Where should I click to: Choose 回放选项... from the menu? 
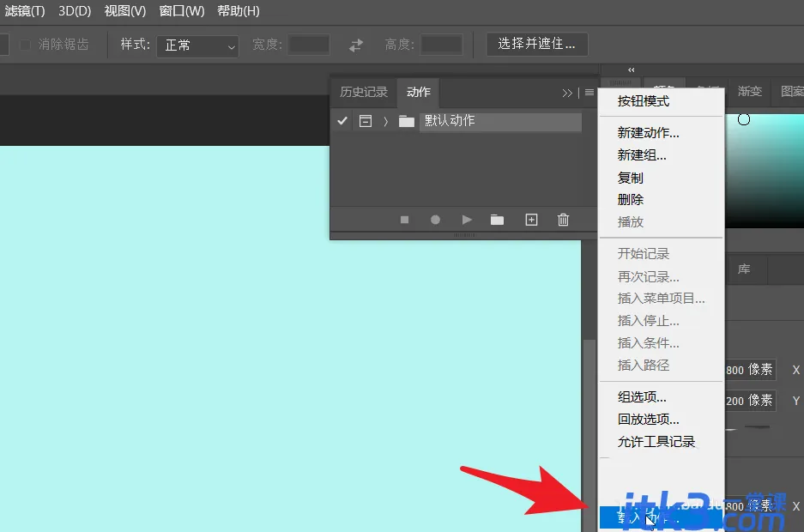click(662, 420)
